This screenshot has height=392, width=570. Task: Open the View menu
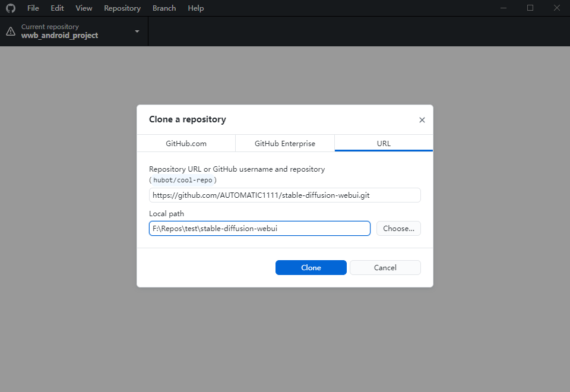[83, 8]
